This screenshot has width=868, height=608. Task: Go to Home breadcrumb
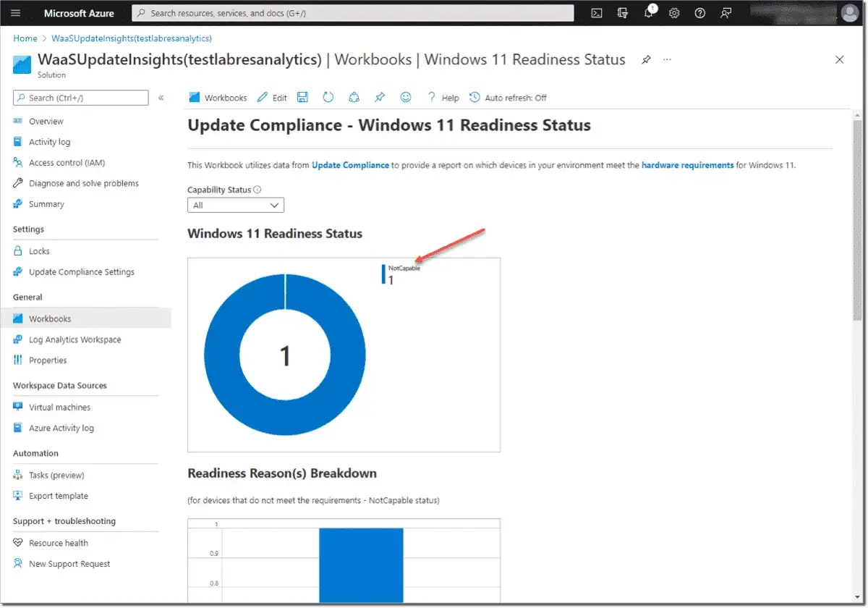click(25, 38)
